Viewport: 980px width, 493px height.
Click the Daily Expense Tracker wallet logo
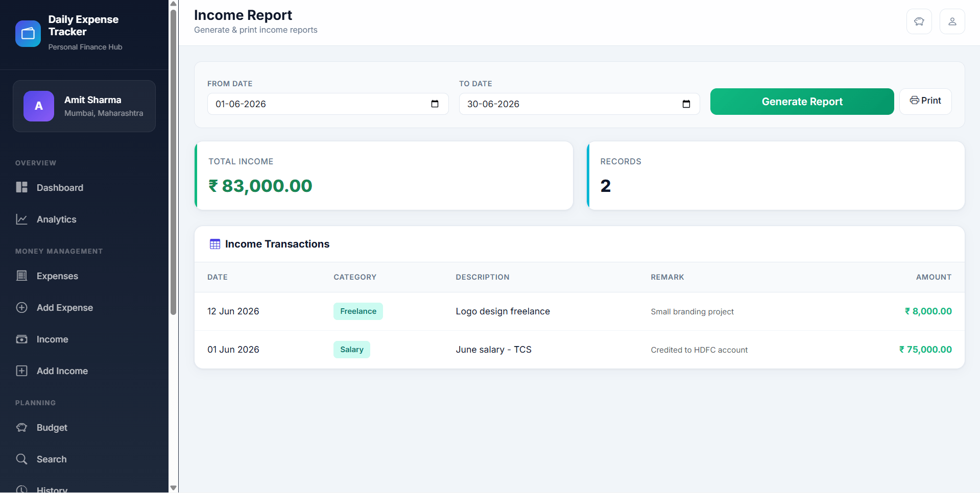tap(28, 34)
